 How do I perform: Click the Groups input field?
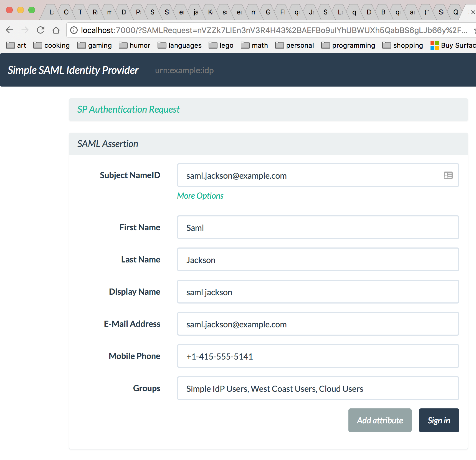pyautogui.click(x=318, y=388)
